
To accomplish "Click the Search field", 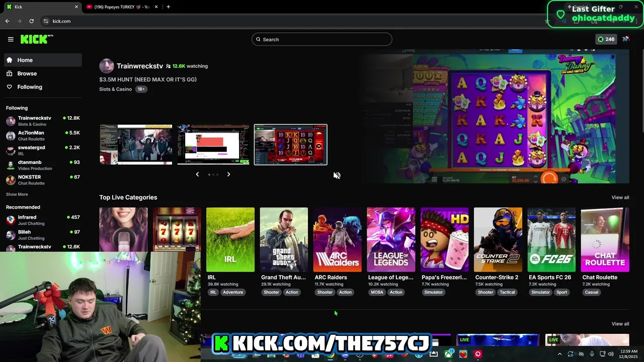I will [322, 39].
